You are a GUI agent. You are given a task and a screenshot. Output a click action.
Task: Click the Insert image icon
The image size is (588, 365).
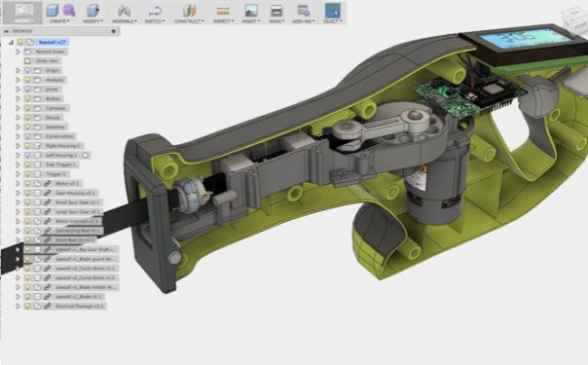[251, 10]
